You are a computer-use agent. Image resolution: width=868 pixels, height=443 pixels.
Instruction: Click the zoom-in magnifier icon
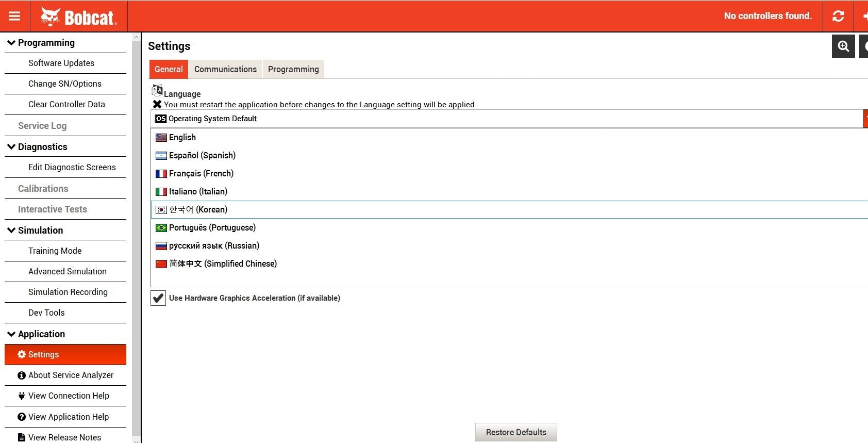[843, 46]
